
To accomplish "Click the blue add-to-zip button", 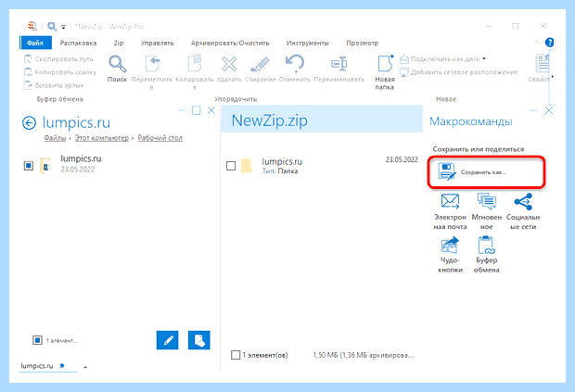I will (x=199, y=340).
